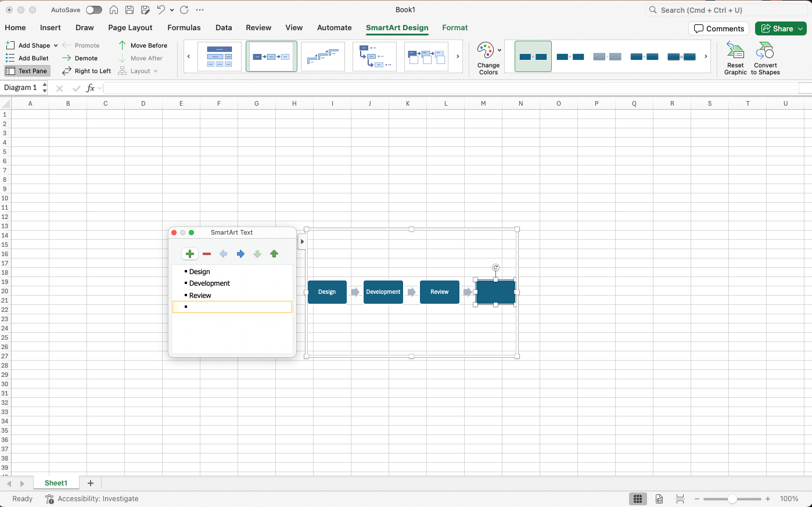
Task: Demote the selected bullet with the blue right arrow
Action: pyautogui.click(x=240, y=254)
